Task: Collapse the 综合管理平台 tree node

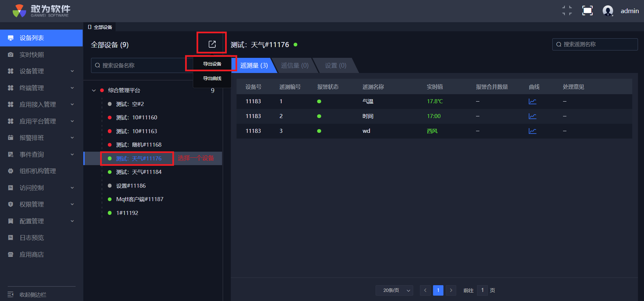Action: click(94, 90)
